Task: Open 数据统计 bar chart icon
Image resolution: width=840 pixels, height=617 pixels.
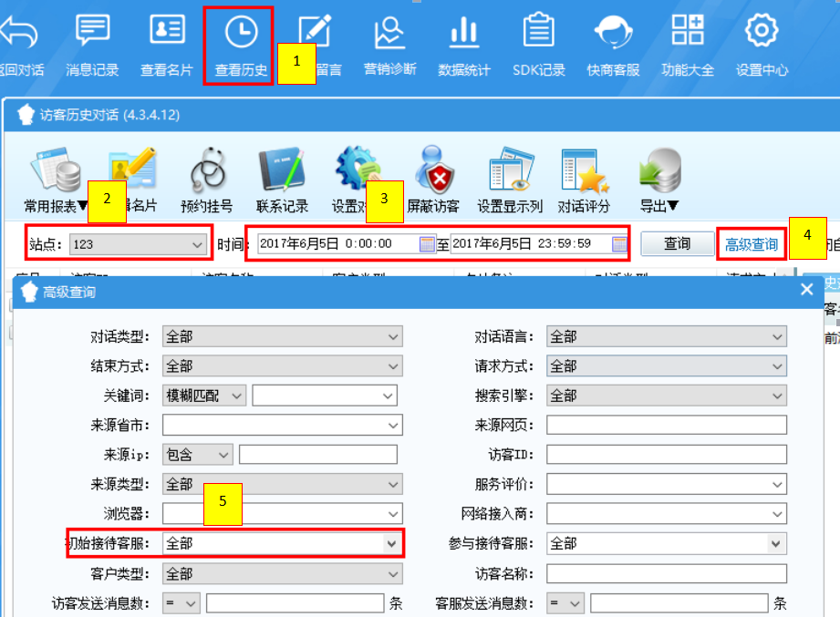Action: (x=463, y=35)
